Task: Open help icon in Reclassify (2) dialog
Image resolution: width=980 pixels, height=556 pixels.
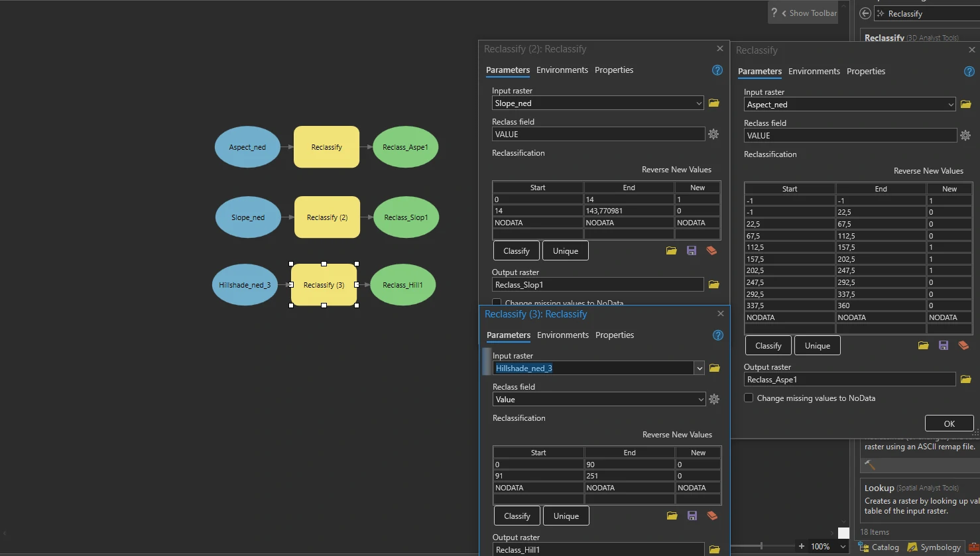Action: coord(717,70)
